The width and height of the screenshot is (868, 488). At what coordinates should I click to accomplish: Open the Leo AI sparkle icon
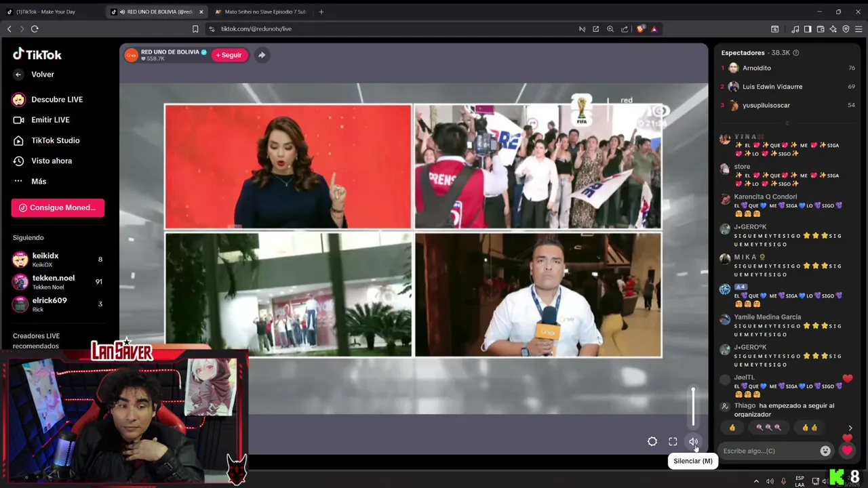(x=833, y=29)
